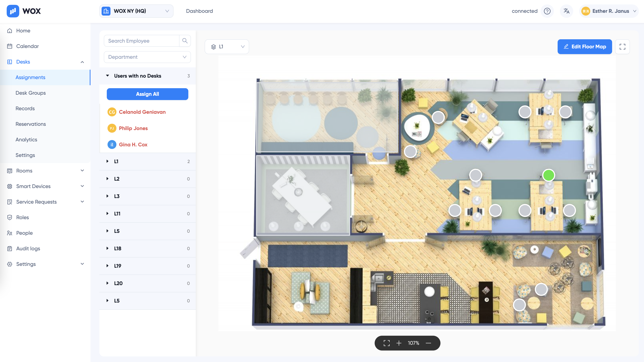Expand the L1 floor group
Viewport: 644px width, 362px height.
pos(108,161)
